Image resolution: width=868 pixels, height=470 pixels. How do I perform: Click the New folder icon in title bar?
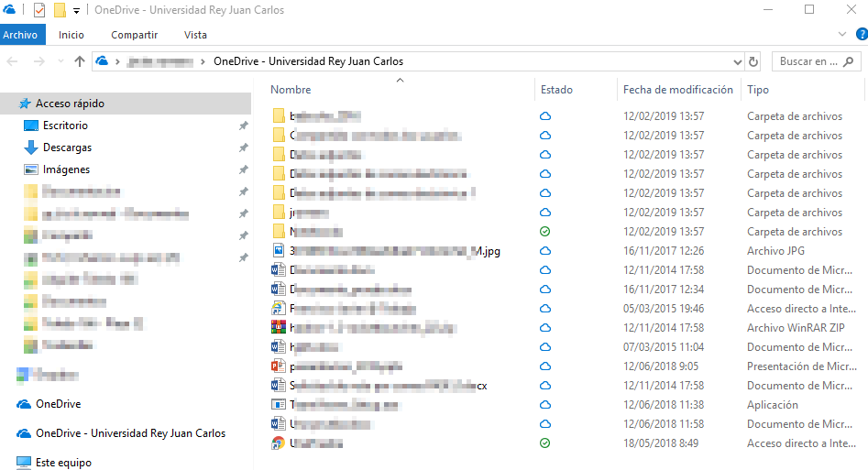click(x=60, y=10)
